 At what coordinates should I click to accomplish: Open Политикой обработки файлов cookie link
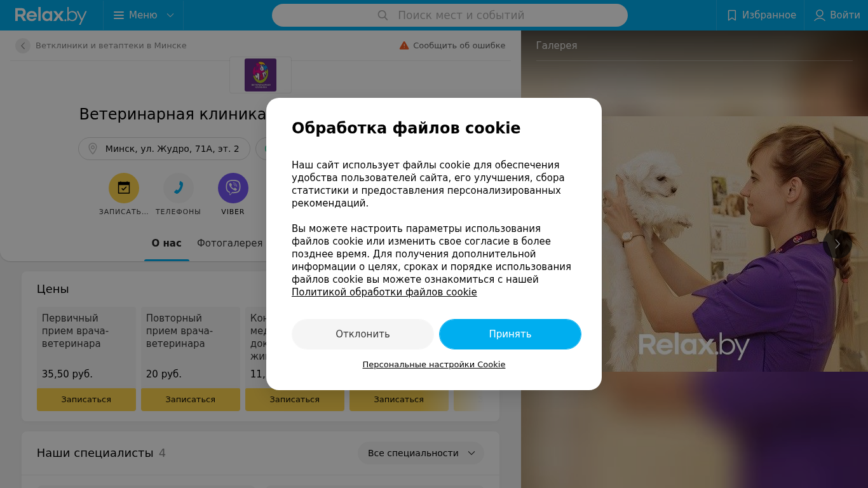[384, 292]
